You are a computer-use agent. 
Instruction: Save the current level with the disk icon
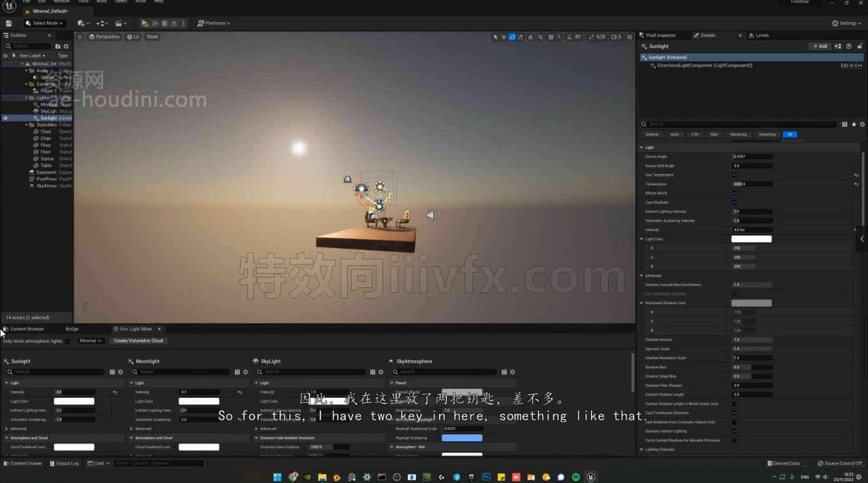(x=9, y=23)
